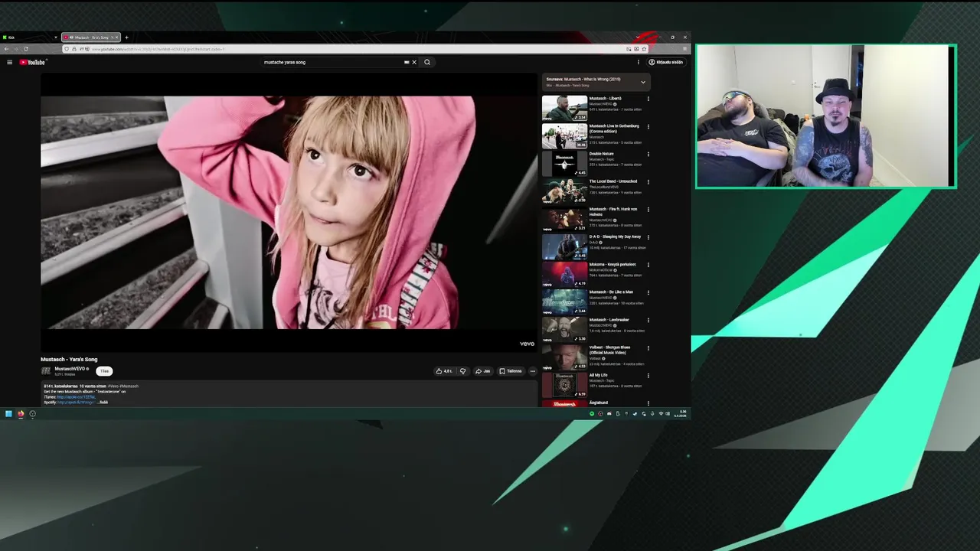Open the All My Life video thumbnail

point(564,384)
